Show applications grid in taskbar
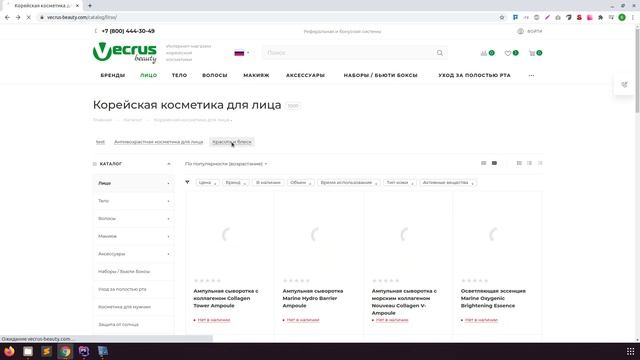This screenshot has width=640, height=360. tap(630, 351)
